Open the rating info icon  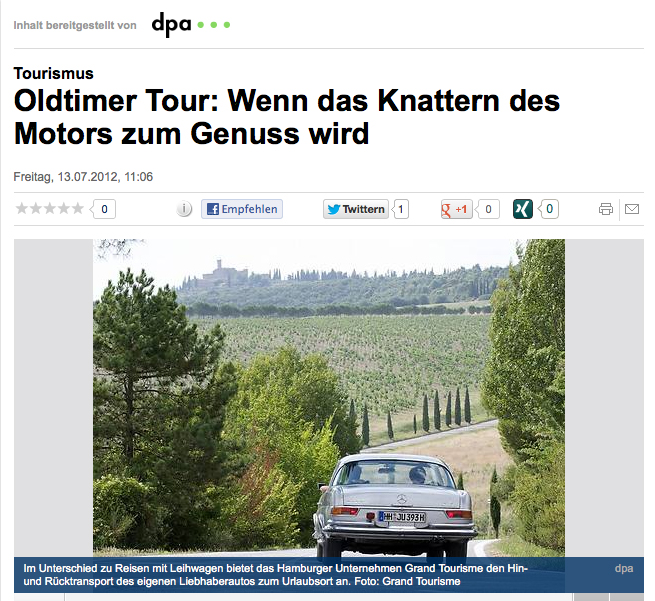(184, 209)
